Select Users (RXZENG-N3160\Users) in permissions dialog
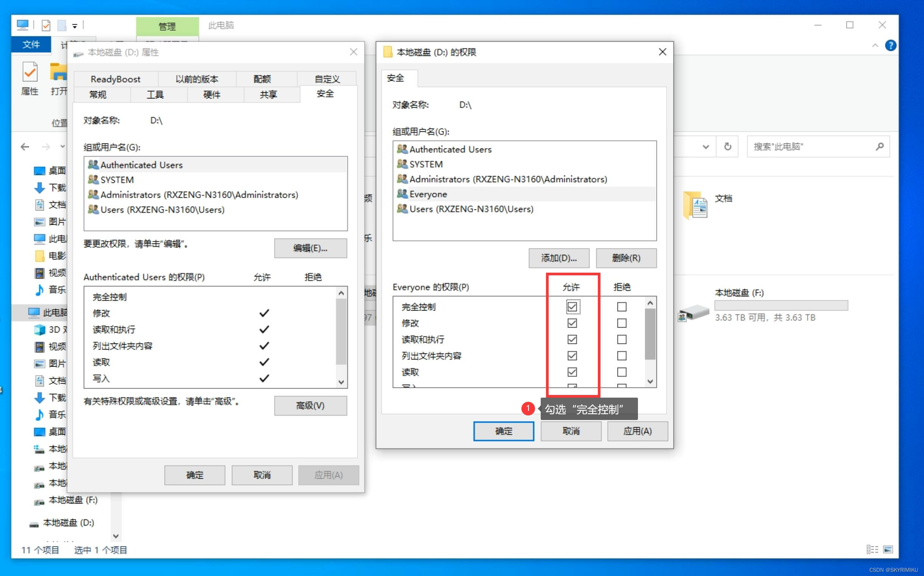The image size is (924, 576). 524,209
